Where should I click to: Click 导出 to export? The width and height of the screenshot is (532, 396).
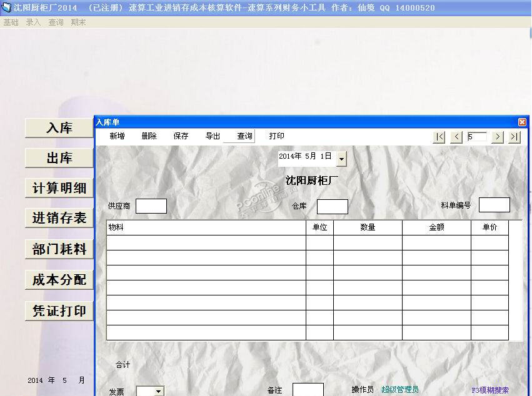(x=213, y=136)
